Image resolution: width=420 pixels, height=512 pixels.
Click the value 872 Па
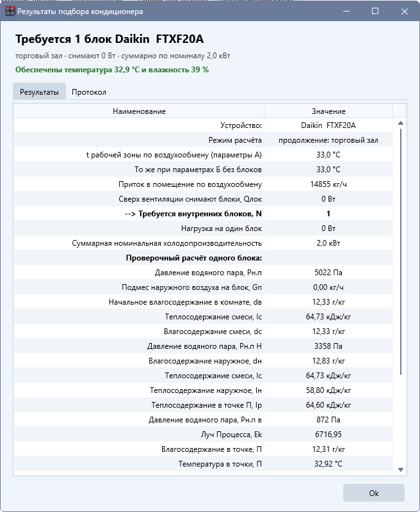click(328, 420)
